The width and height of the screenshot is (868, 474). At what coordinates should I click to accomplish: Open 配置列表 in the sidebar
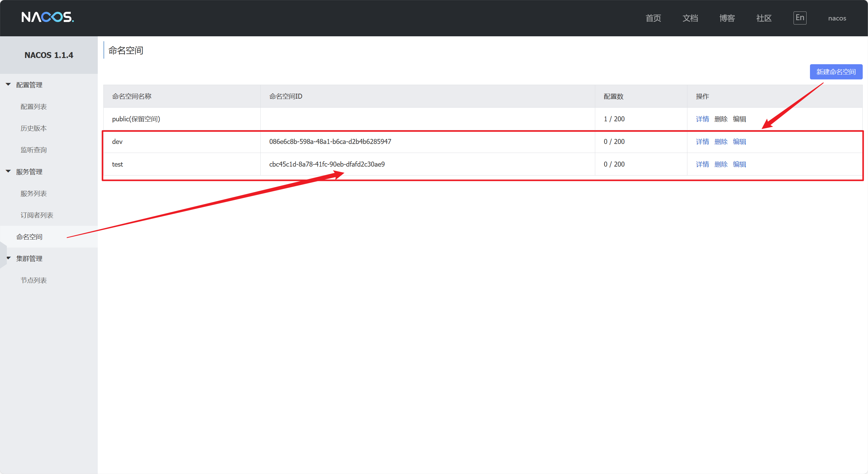tap(34, 106)
